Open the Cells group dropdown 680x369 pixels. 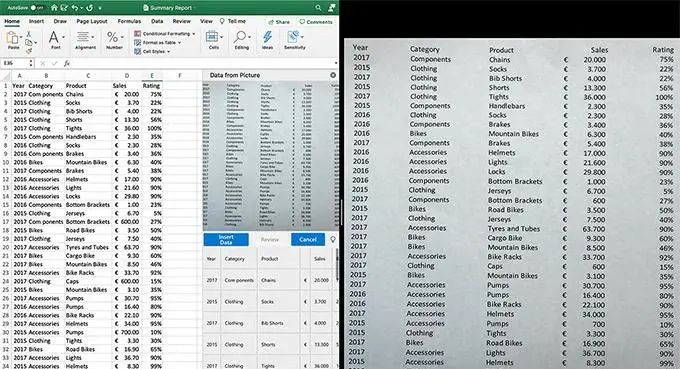click(213, 40)
